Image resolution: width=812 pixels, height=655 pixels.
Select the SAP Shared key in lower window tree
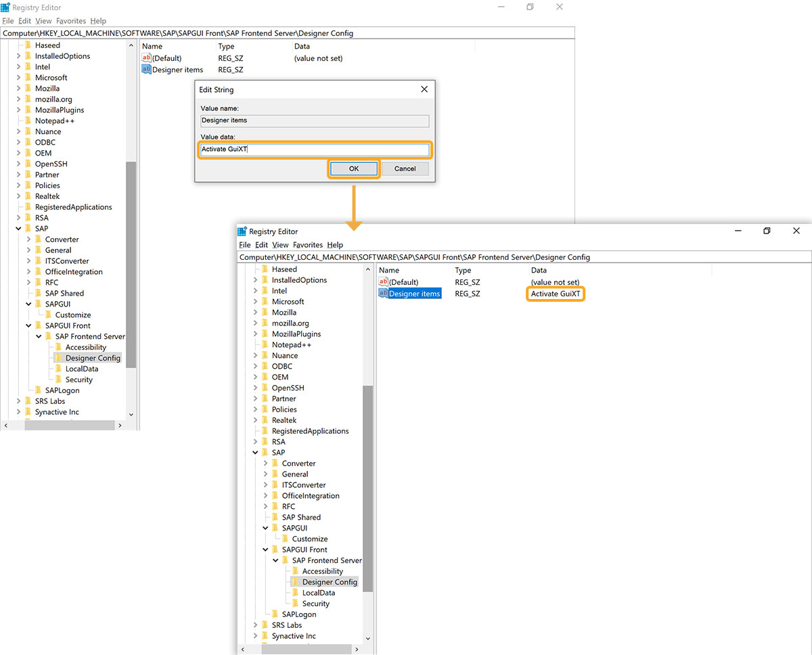[x=300, y=518]
